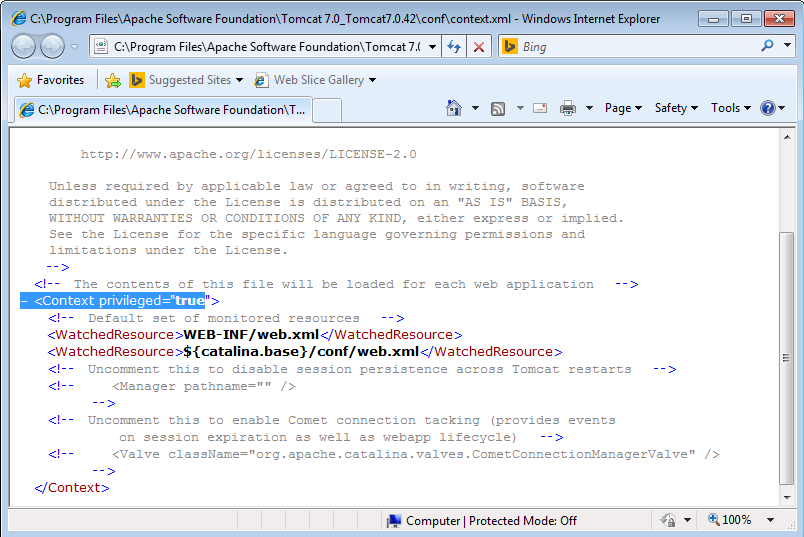Expand the Print options dropdown arrow
The height and width of the screenshot is (537, 804).
[589, 108]
